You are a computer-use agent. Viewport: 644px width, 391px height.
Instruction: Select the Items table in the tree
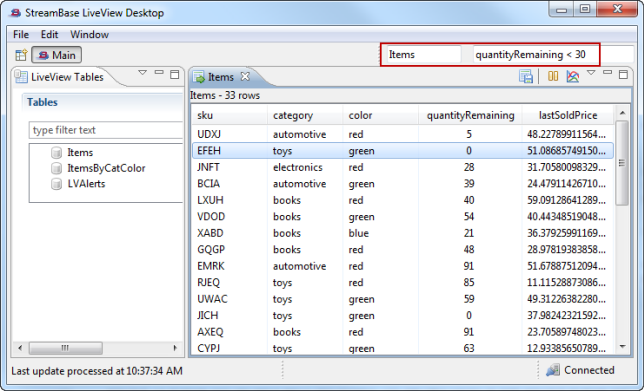coord(80,152)
